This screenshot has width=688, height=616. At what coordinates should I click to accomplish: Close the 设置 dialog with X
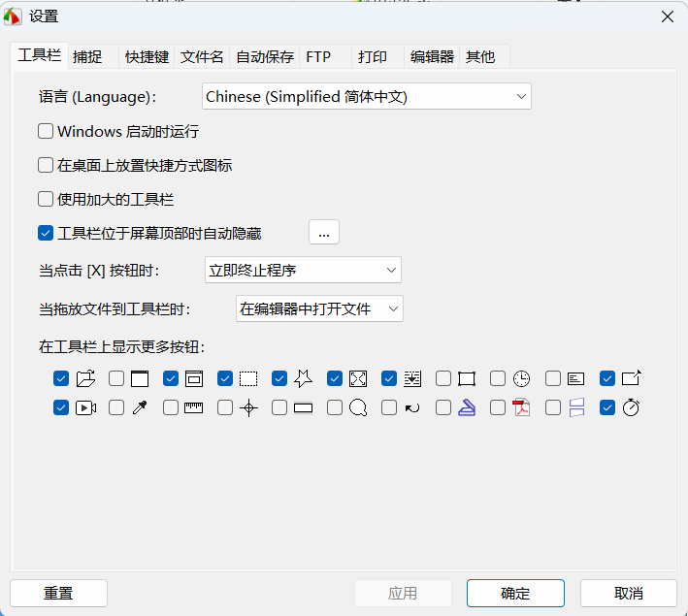[668, 16]
